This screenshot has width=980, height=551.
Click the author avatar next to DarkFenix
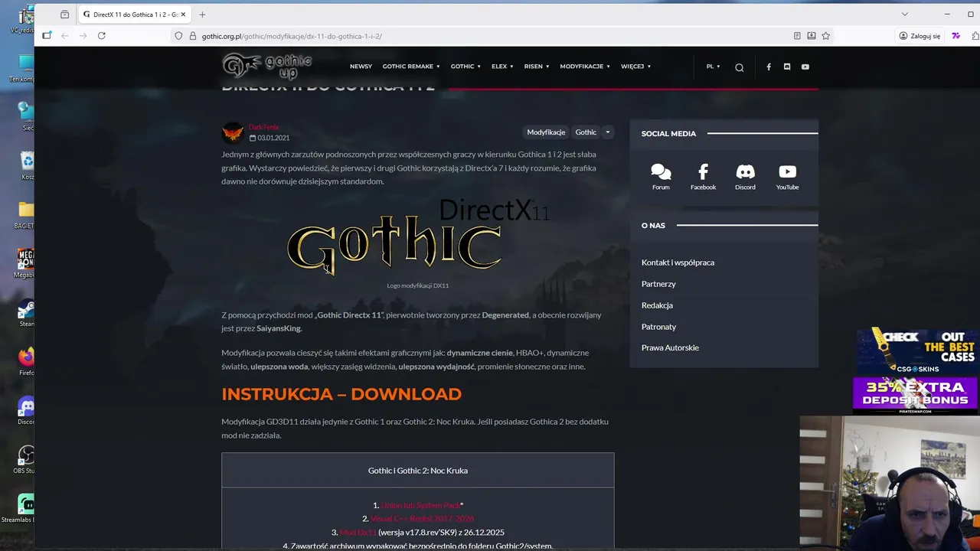[233, 133]
